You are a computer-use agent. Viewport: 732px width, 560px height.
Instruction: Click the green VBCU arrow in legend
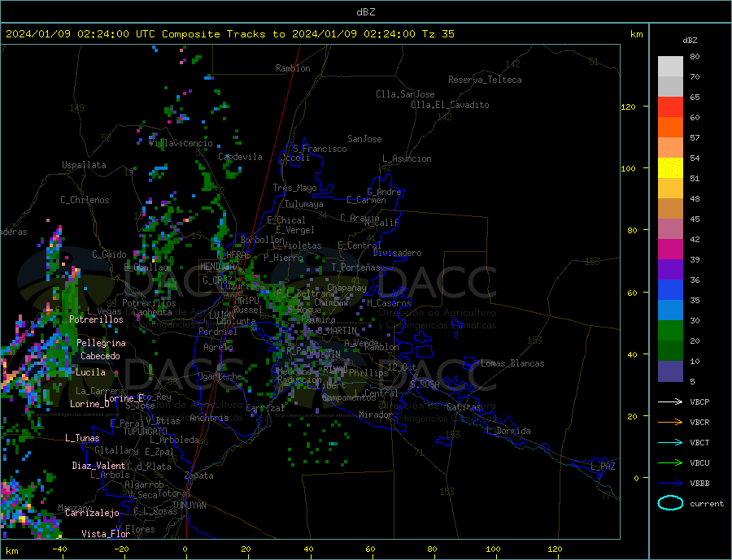point(670,463)
